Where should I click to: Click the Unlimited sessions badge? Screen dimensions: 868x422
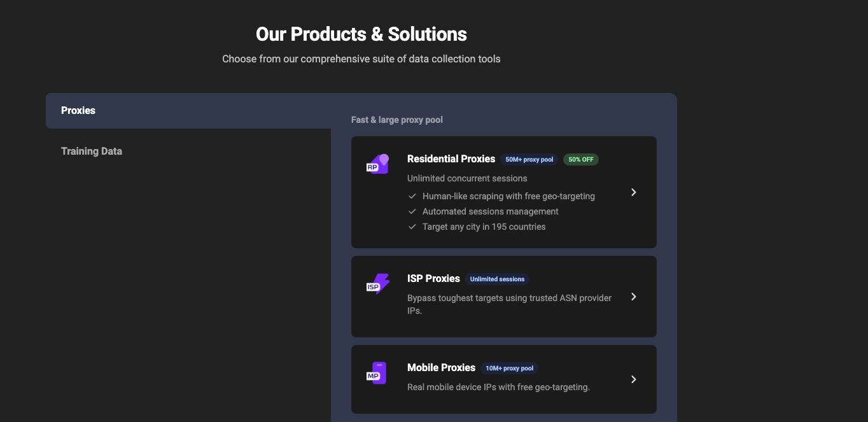pos(497,279)
